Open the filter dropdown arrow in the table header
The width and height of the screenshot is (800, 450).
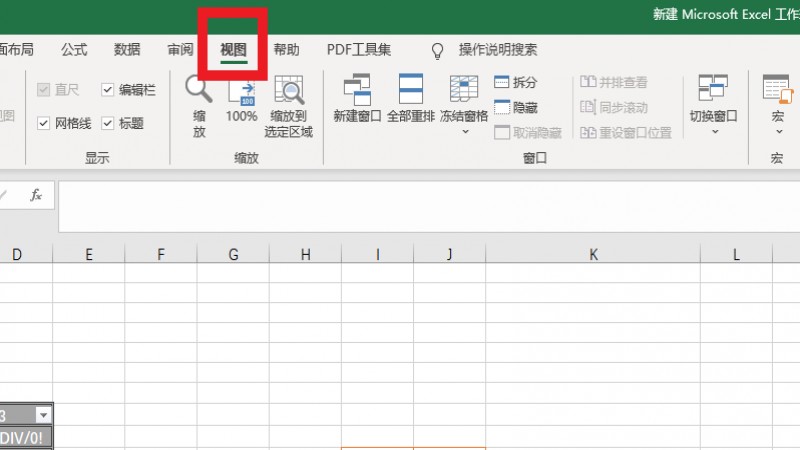(42, 414)
